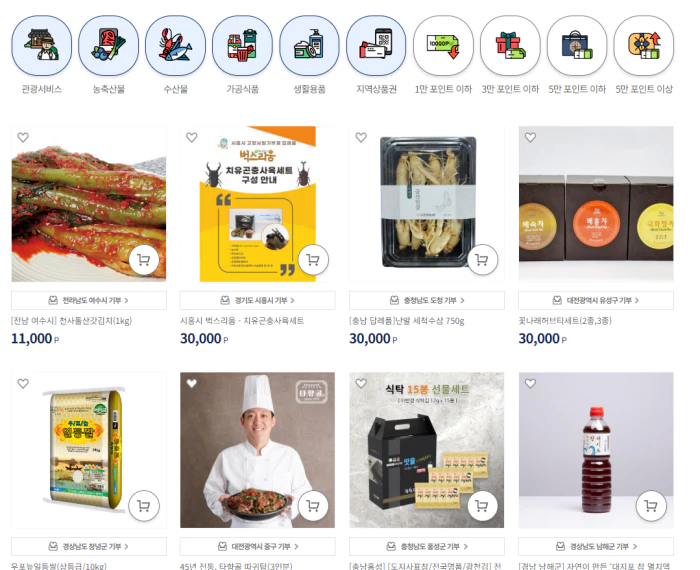Open the 관광서비스 category icon
700x570 pixels.
(42, 46)
